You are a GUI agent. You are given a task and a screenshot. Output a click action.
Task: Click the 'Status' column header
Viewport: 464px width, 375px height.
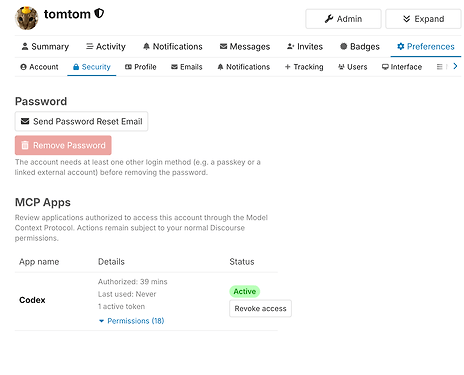pos(242,262)
